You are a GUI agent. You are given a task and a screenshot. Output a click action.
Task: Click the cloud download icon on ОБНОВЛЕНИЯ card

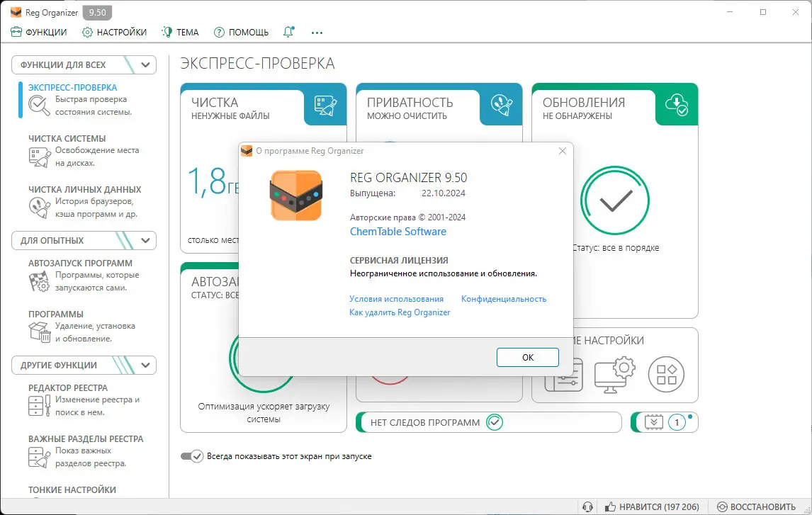pos(677,105)
